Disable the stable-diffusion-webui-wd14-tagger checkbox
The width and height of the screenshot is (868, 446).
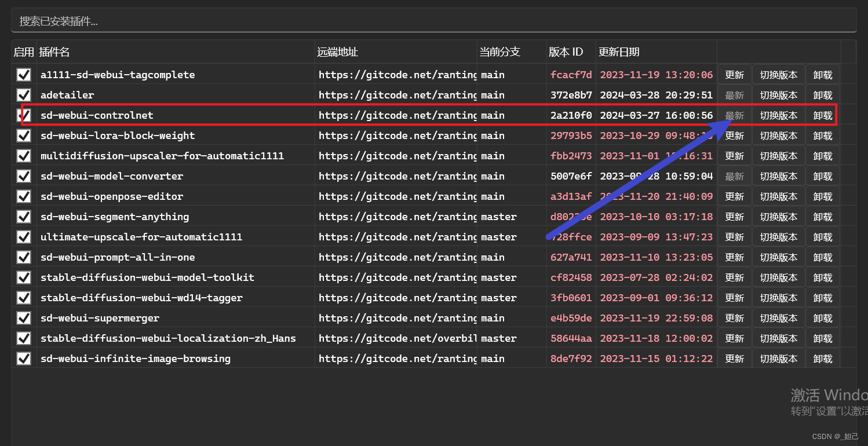pyautogui.click(x=24, y=298)
